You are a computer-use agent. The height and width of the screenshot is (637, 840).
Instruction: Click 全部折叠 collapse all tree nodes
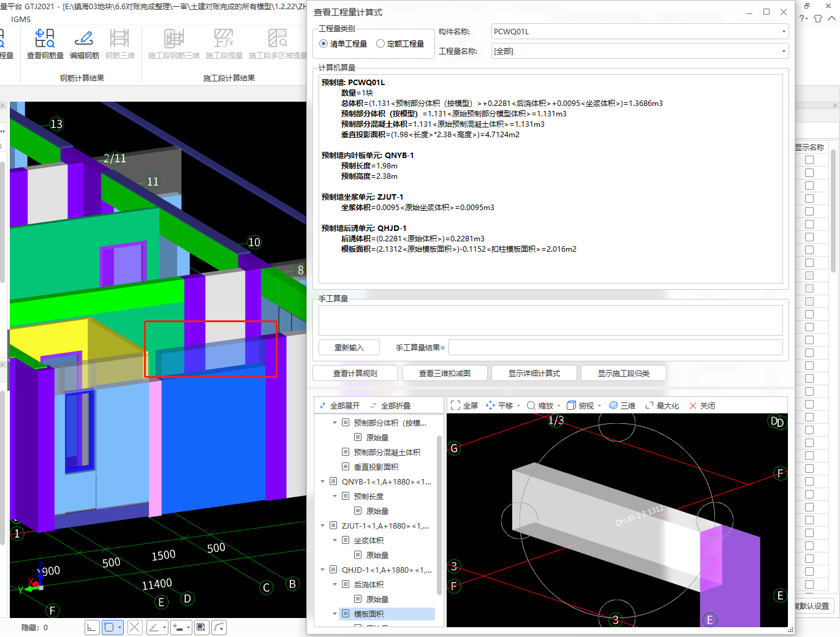pyautogui.click(x=390, y=405)
